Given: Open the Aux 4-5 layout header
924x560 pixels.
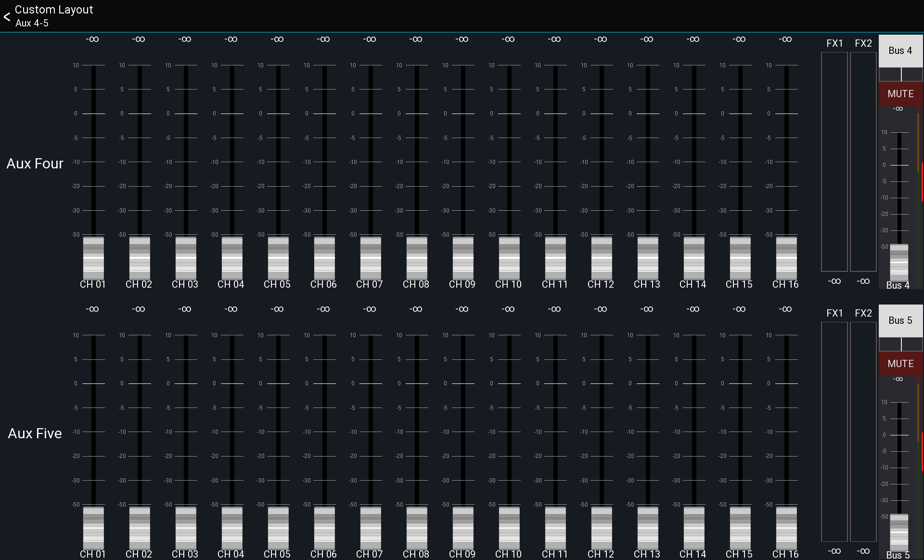Looking at the screenshot, I should pyautogui.click(x=32, y=23).
